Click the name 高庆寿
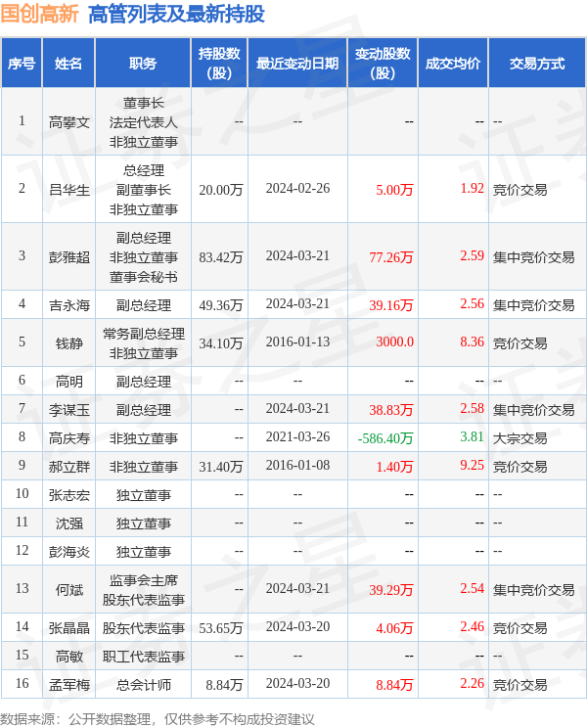587x728 pixels. click(69, 438)
